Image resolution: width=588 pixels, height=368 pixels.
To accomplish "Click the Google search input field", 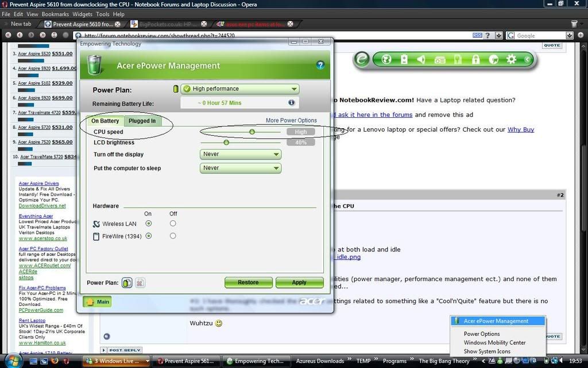I will 540,35.
